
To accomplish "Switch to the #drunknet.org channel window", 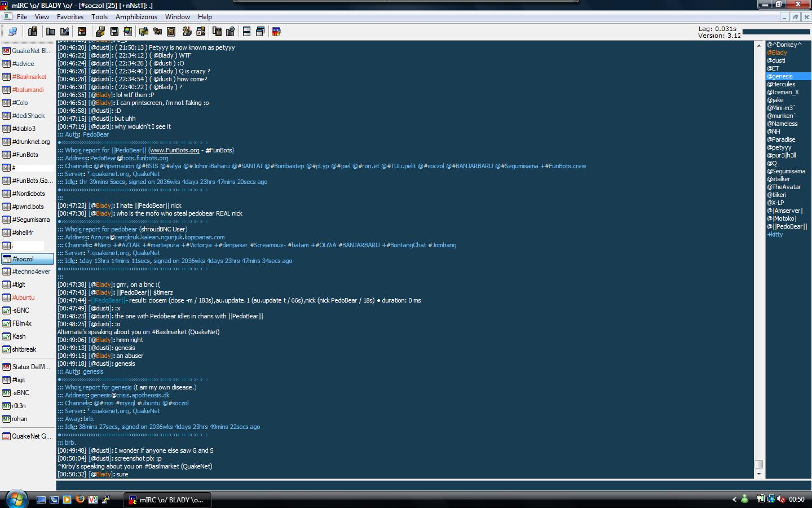I will 28,142.
